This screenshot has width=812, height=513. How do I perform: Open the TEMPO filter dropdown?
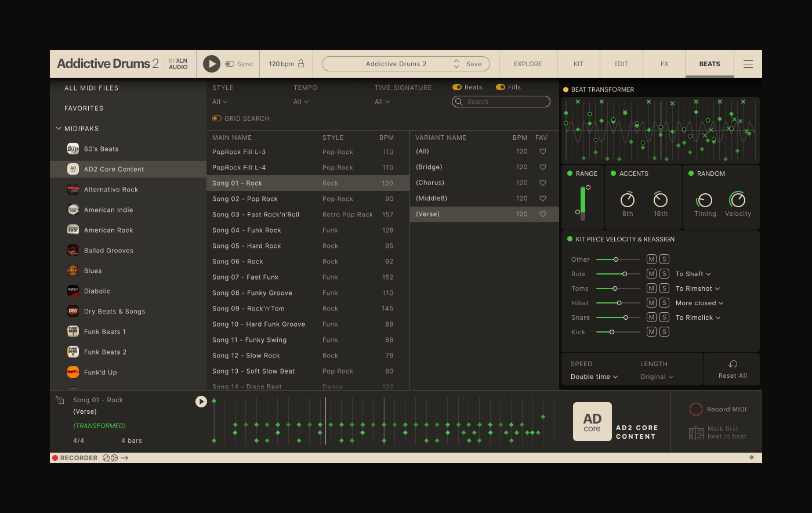click(x=301, y=102)
